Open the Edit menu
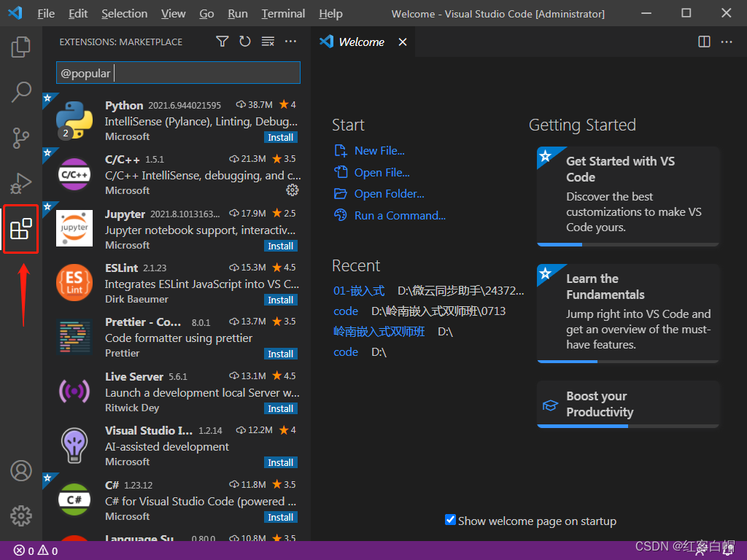 coord(78,14)
